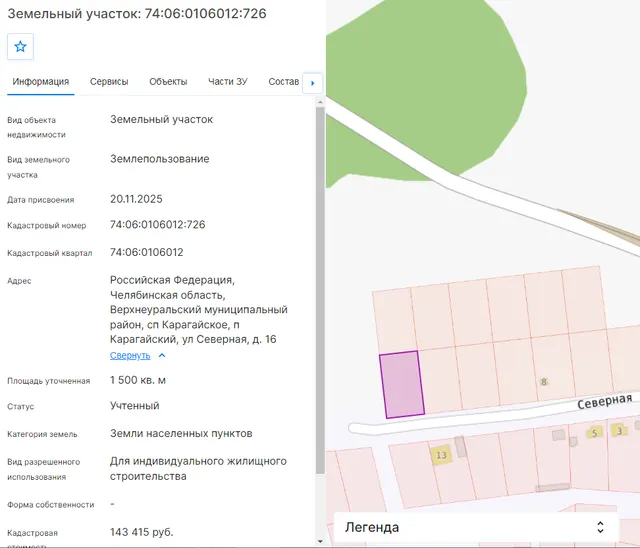Viewport: 640px width, 548px height.
Task: Open the Части ЗУ tab
Action: click(x=228, y=82)
